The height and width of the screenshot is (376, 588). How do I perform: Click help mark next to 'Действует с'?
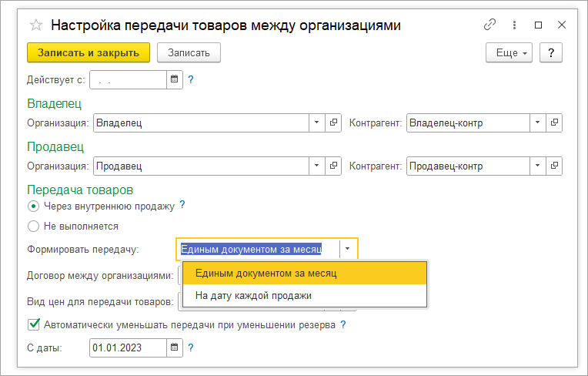(191, 79)
